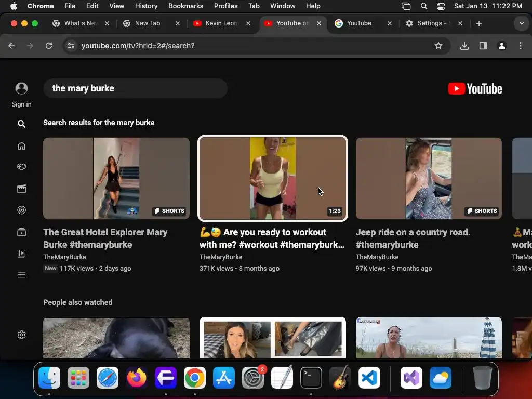
Task: Play Jeep ride on a country road thumbnail
Action: [429, 179]
